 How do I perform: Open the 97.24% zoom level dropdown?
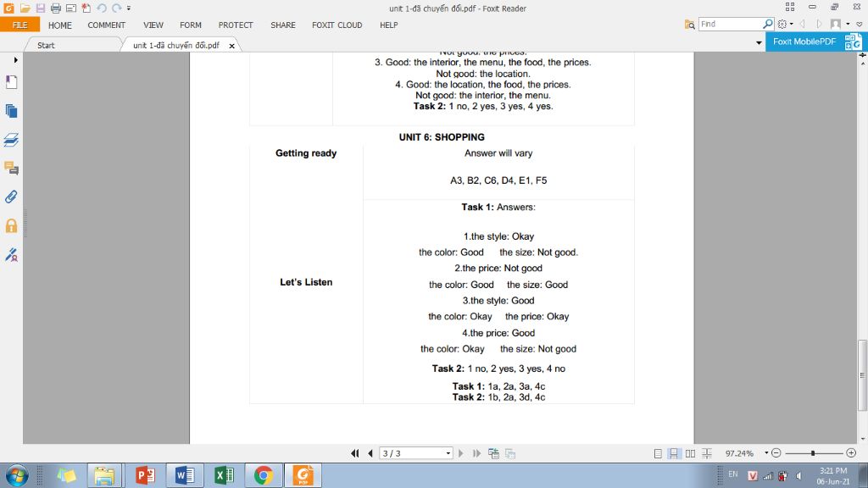coord(766,453)
